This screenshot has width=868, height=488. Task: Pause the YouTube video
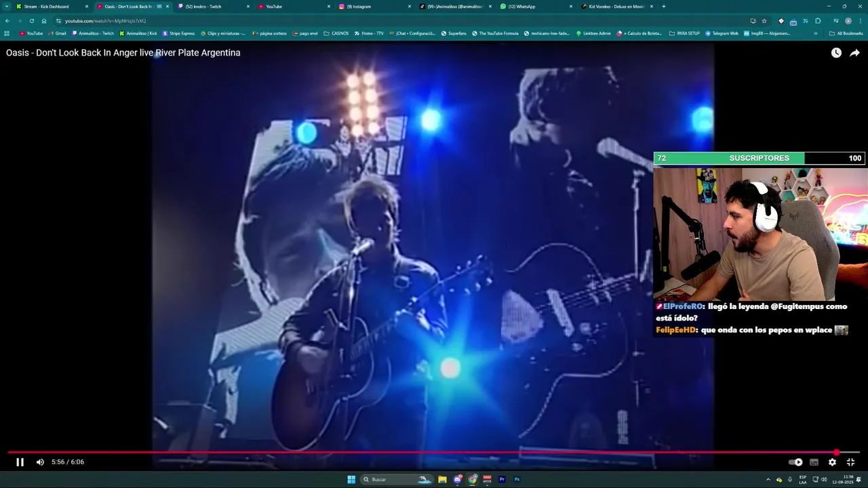20,462
